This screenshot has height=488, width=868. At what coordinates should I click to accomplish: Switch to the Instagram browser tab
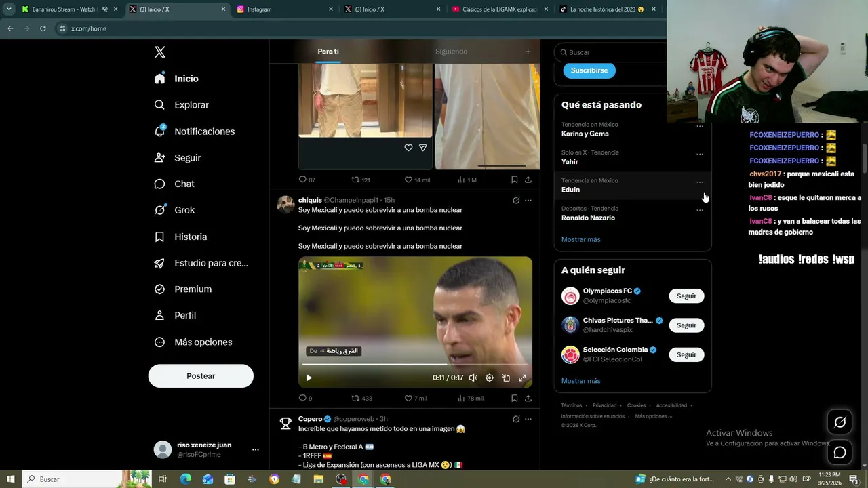pyautogui.click(x=284, y=9)
